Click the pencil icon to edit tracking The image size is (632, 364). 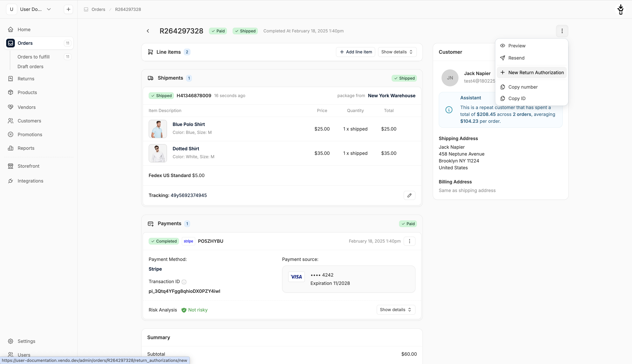pos(409,195)
